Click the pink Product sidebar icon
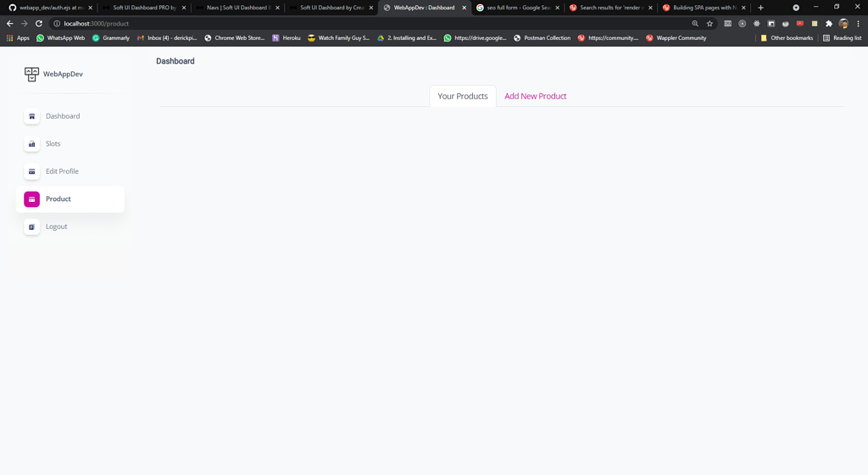This screenshot has height=475, width=868. point(31,199)
